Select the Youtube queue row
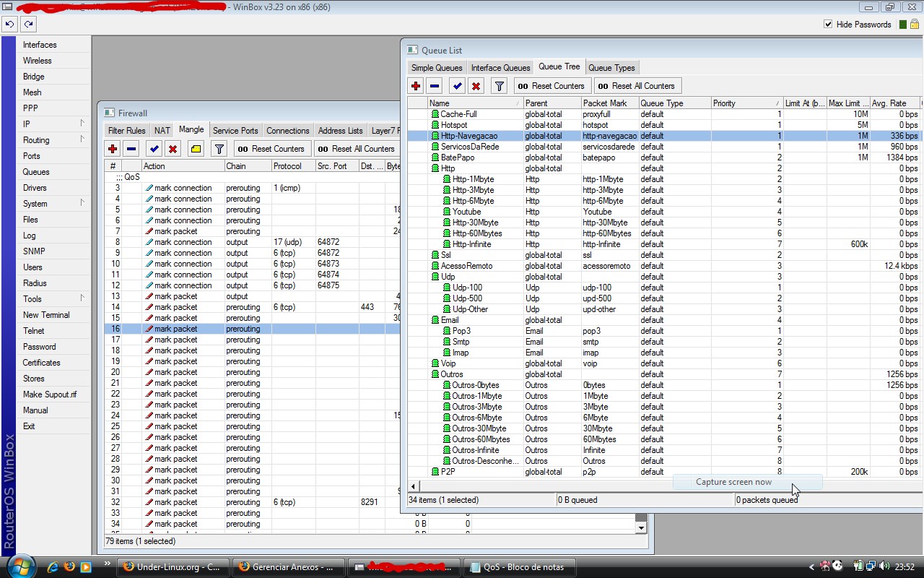Viewport: 924px width, 578px height. tap(466, 212)
